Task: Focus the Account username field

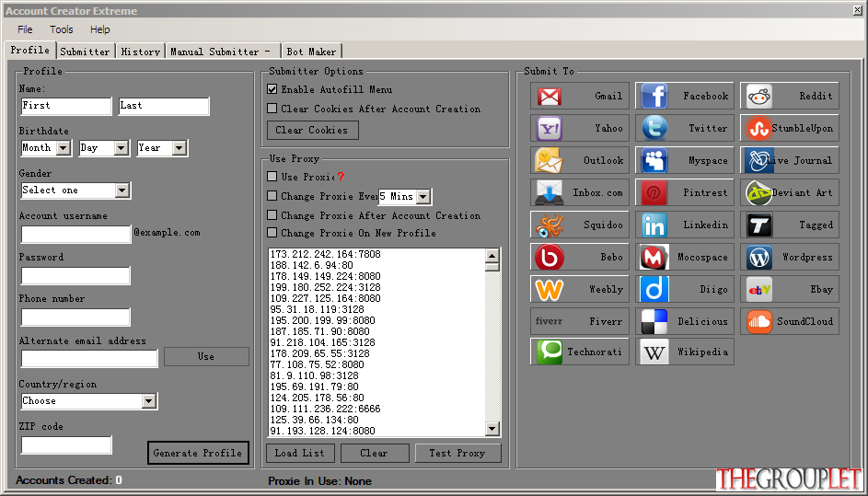Action: [75, 234]
